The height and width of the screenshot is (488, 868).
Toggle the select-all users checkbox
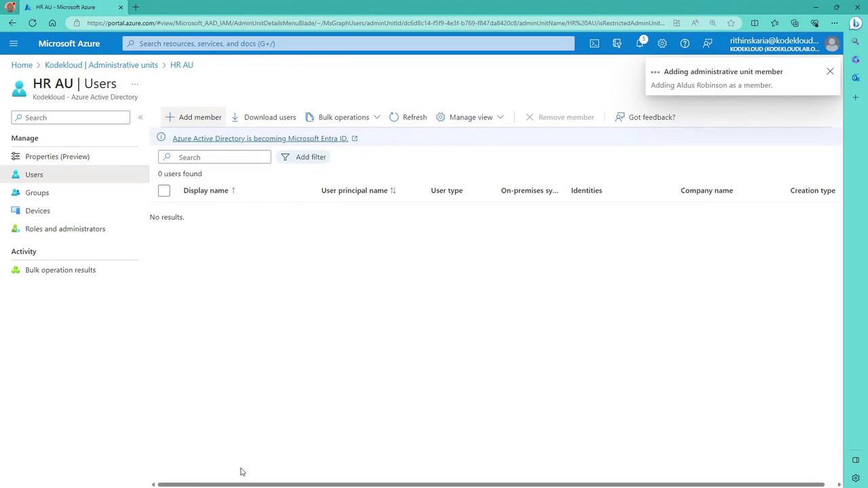point(164,191)
